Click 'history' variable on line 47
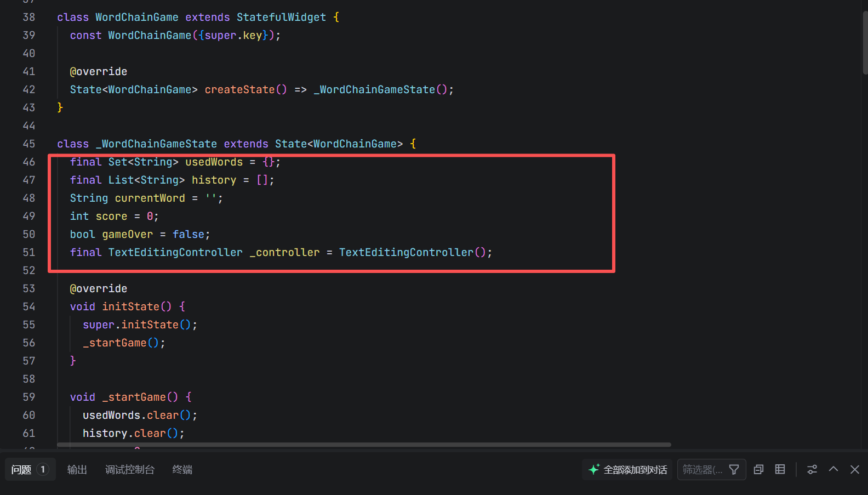Screen dimensions: 868x495 [214, 180]
